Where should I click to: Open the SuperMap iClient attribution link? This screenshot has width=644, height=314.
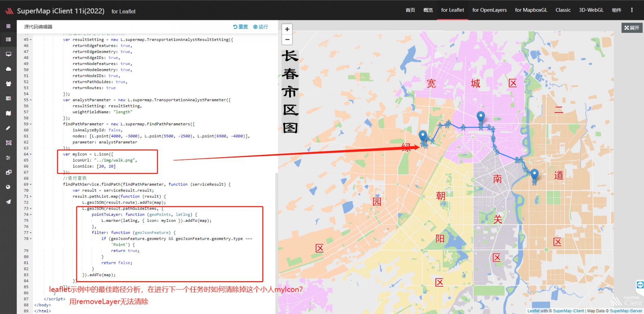coord(568,311)
